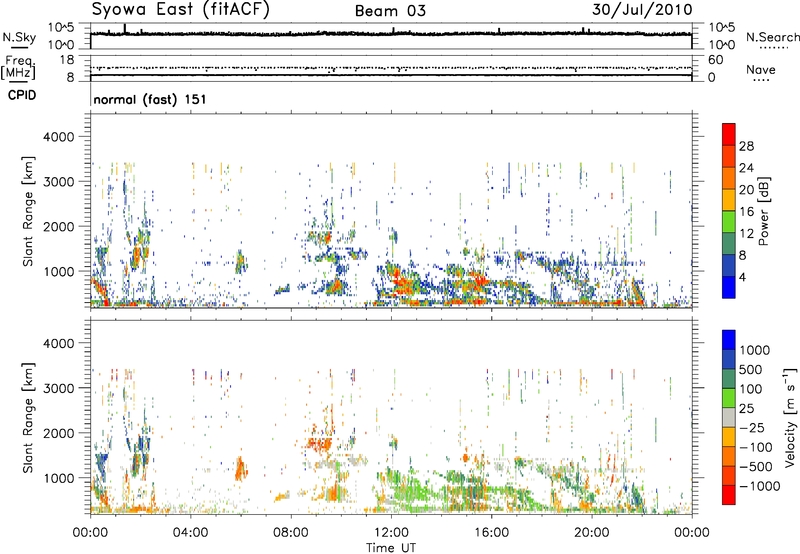800x554 pixels.
Task: Click the Power panel 'Slant Range [km]' label
Action: coord(29,211)
